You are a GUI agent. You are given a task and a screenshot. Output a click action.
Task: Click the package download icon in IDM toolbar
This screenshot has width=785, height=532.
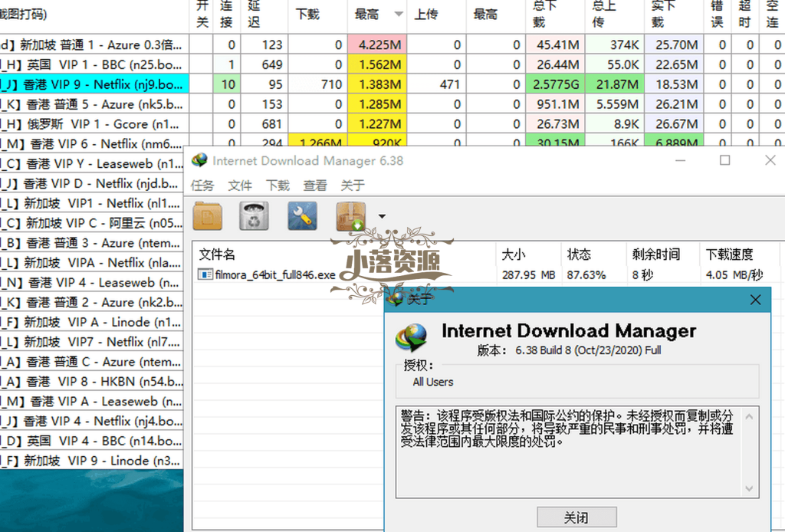tap(350, 216)
